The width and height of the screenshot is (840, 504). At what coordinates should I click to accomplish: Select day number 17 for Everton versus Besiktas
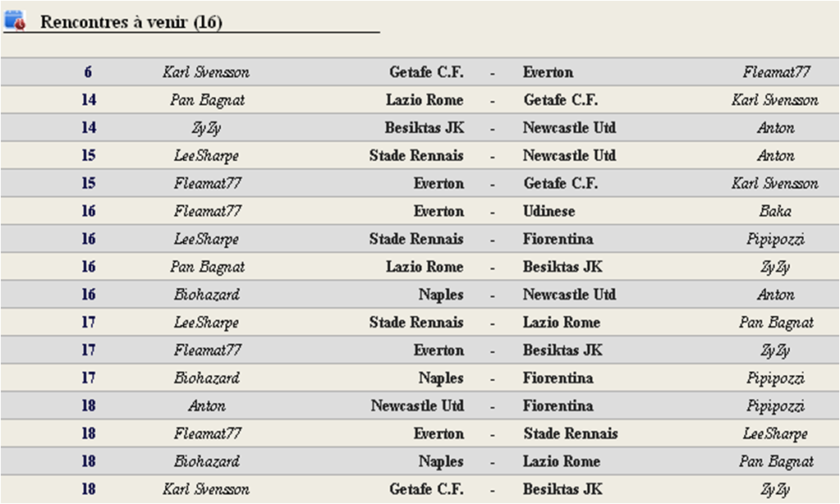coord(89,351)
